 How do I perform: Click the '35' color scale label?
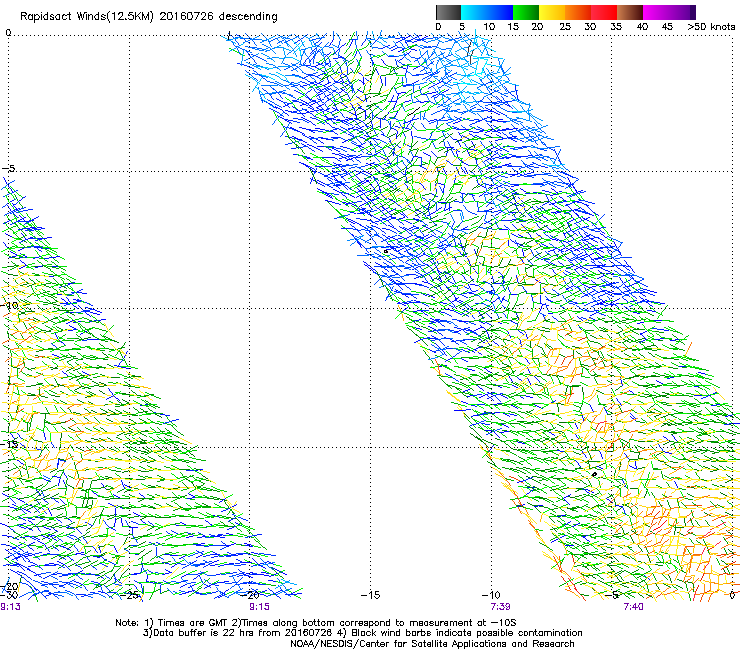[616, 27]
